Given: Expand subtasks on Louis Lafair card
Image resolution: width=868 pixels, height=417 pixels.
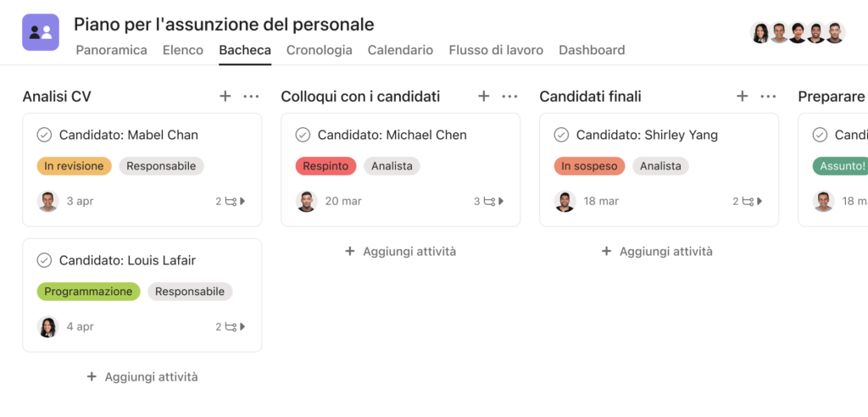Looking at the screenshot, I should [x=231, y=326].
